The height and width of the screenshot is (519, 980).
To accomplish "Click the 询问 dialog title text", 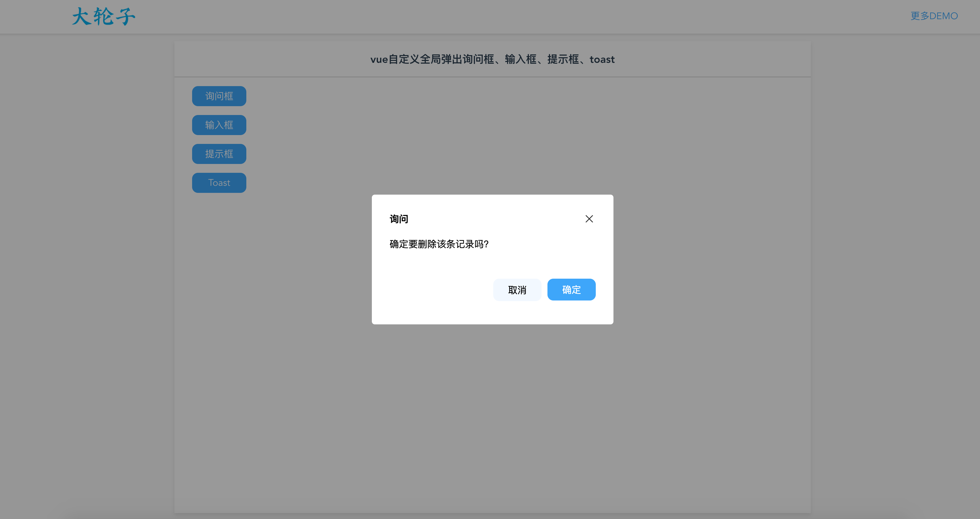I will pyautogui.click(x=399, y=219).
